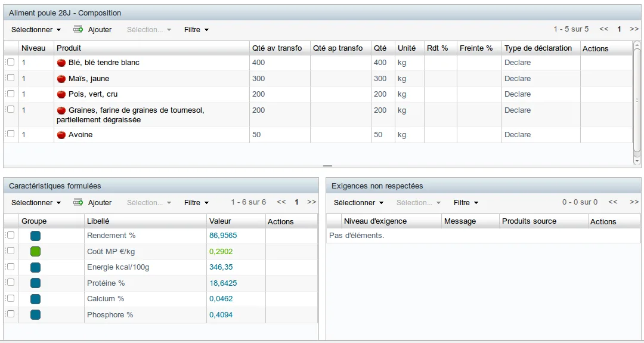Go to previous page in Composition pagination

603,29
